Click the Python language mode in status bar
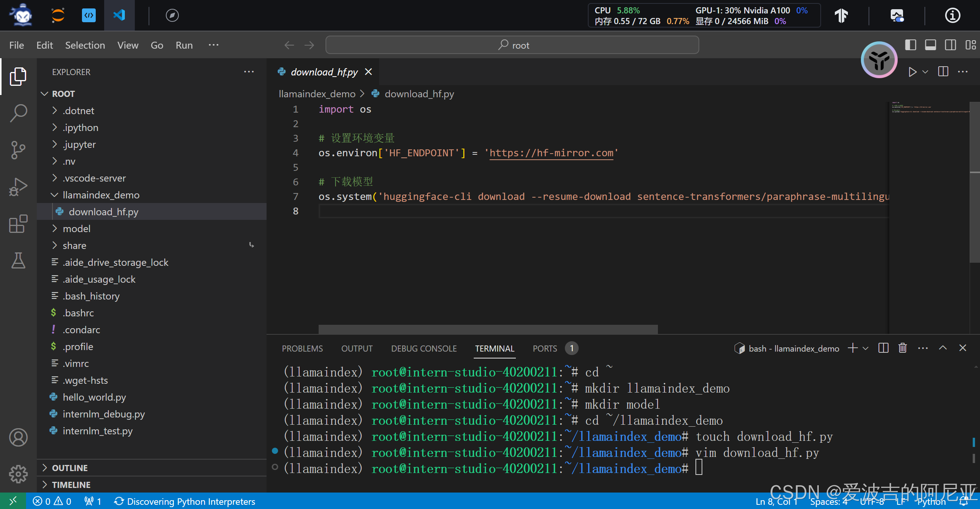The height and width of the screenshot is (509, 980). click(931, 502)
